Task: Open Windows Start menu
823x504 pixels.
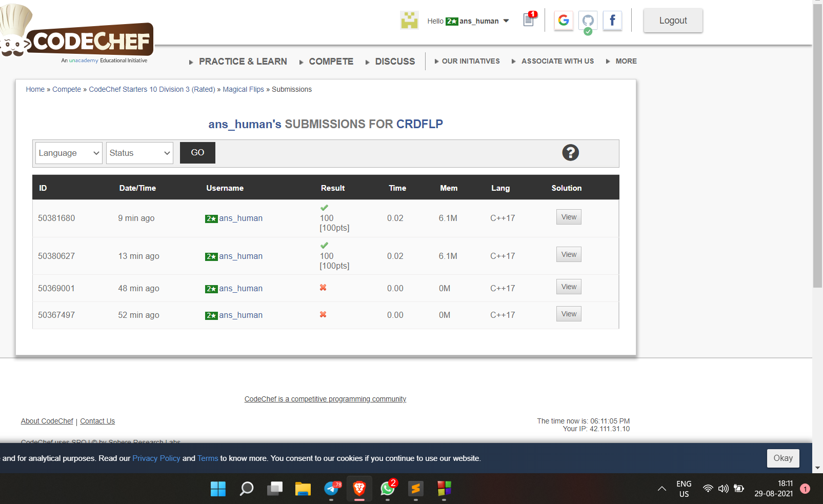Action: click(x=218, y=489)
